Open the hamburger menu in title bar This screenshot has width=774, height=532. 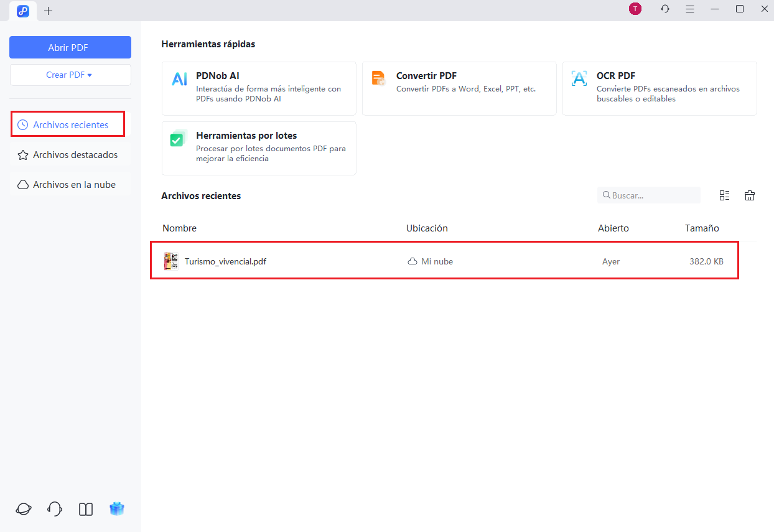690,9
